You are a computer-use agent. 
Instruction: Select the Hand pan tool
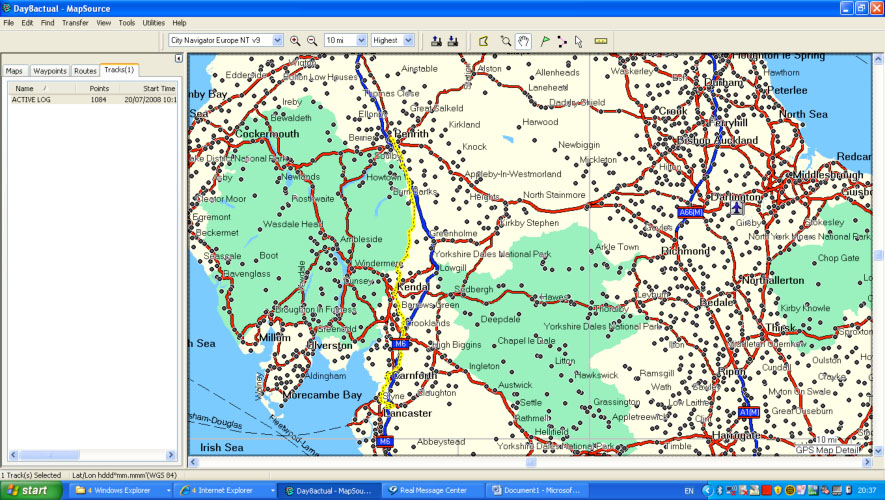pos(524,41)
